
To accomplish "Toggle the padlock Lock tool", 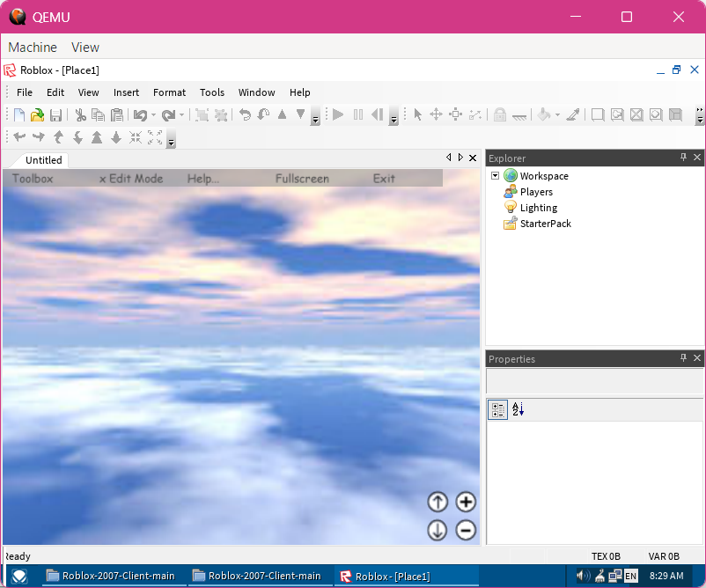I will point(500,114).
